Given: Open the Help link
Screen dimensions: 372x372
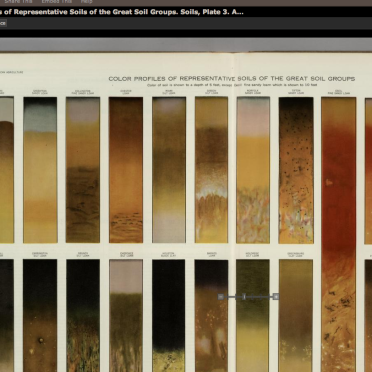Looking at the screenshot, I should pos(87,2).
